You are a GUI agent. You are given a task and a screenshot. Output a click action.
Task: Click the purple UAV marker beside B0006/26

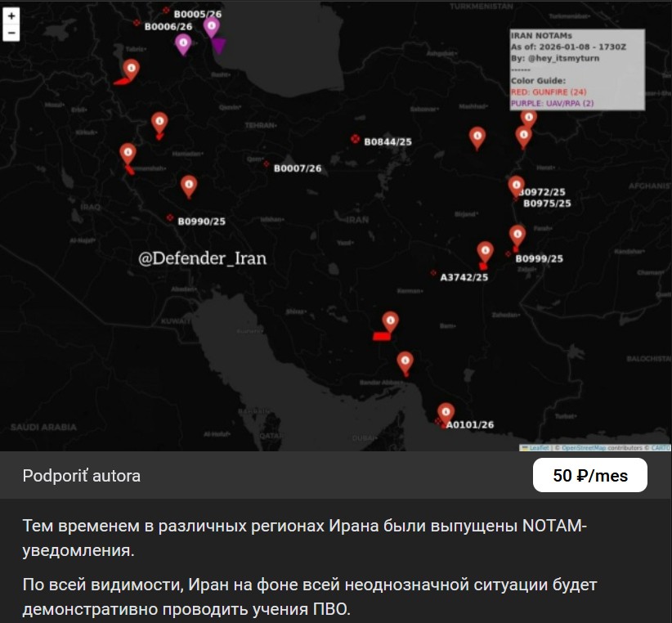[183, 43]
